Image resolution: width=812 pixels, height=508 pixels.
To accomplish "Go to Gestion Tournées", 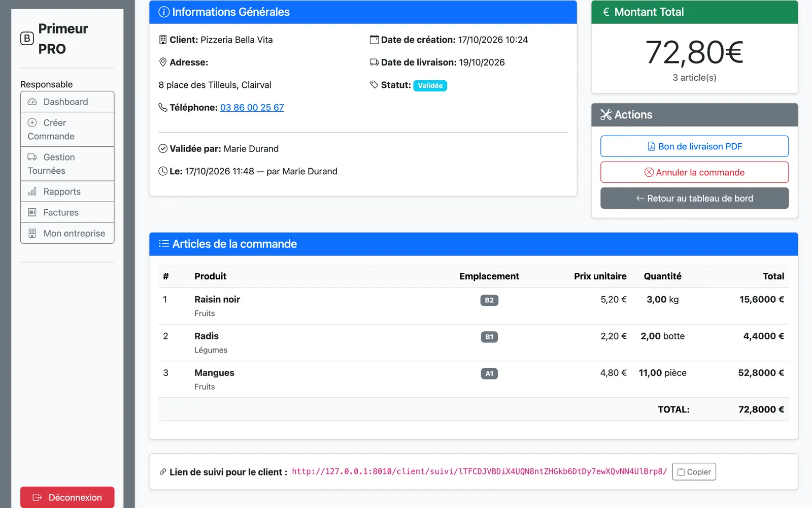I will pyautogui.click(x=67, y=164).
